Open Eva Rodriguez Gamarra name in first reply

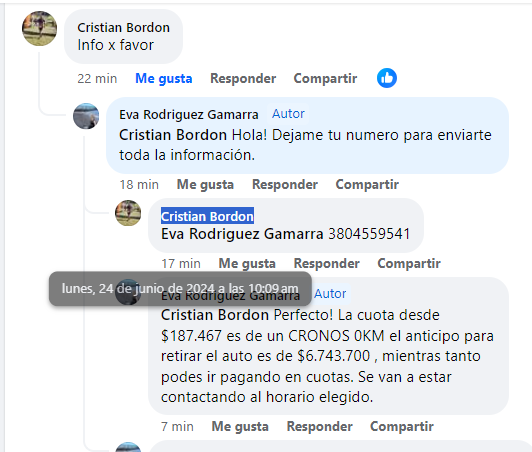click(189, 115)
